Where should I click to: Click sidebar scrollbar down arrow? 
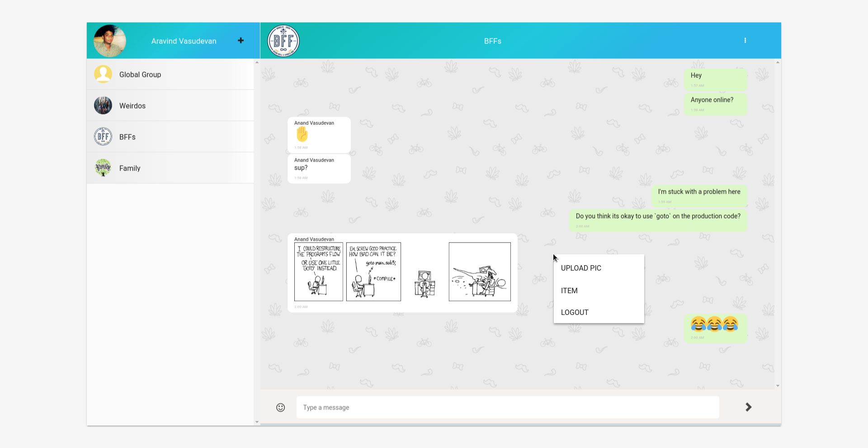coord(257,422)
